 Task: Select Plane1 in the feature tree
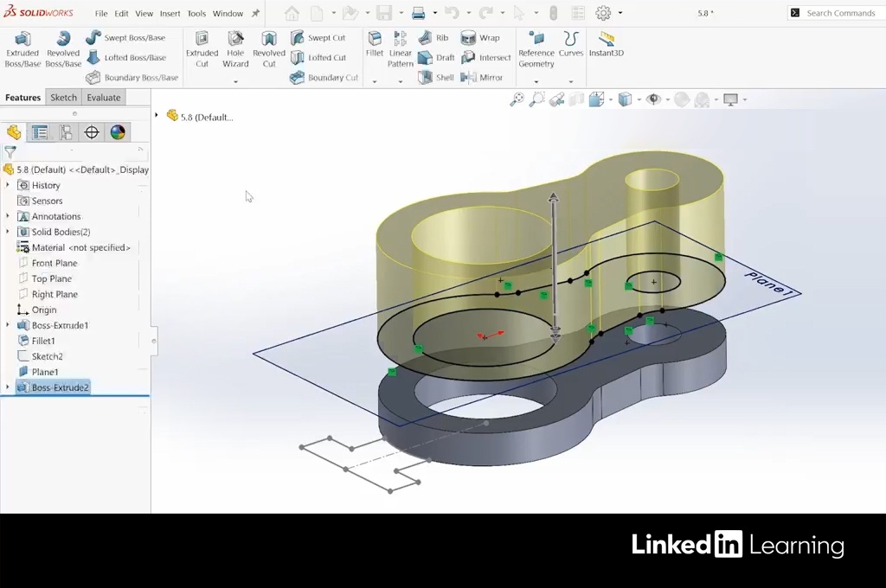point(44,372)
